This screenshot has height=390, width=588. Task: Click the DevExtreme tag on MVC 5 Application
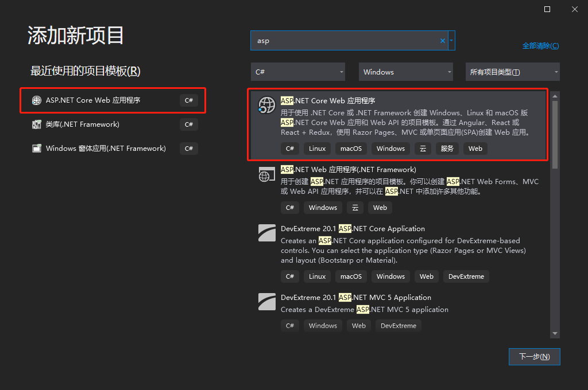(x=399, y=326)
